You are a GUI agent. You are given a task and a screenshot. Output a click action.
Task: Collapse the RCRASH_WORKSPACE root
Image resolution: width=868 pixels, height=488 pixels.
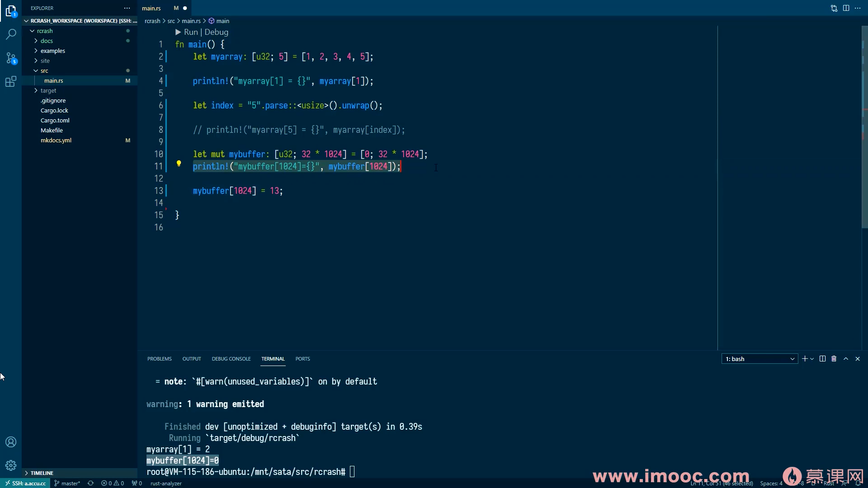[x=27, y=21]
